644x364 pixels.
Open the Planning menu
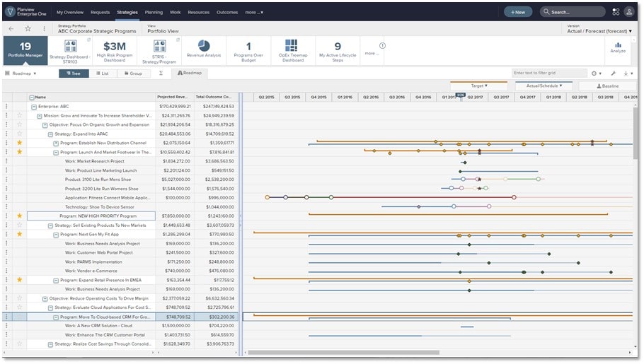(x=154, y=12)
